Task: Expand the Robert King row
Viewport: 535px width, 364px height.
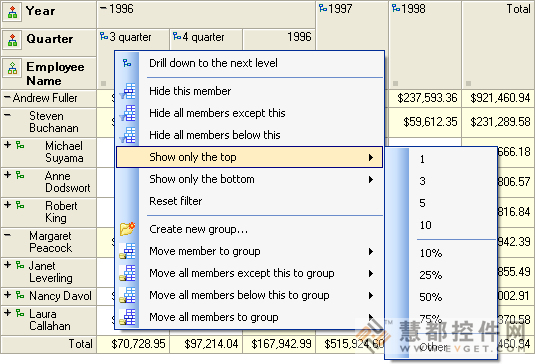Action: 8,205
